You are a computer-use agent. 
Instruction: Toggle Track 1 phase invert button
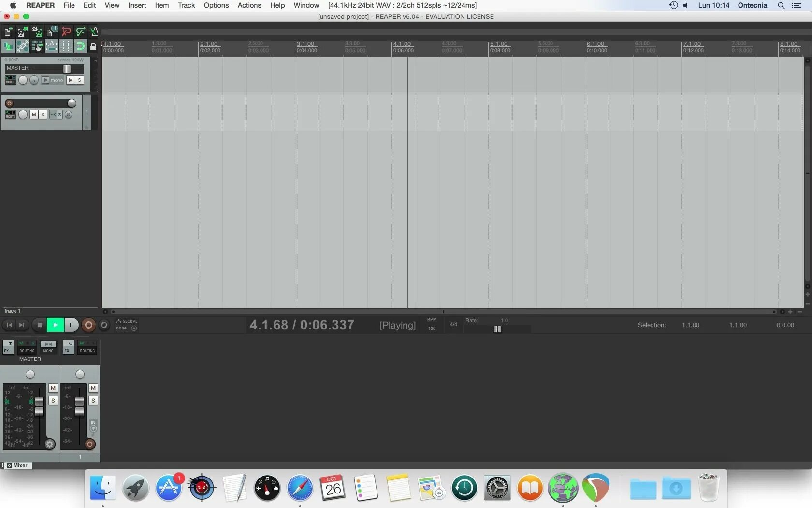(69, 115)
